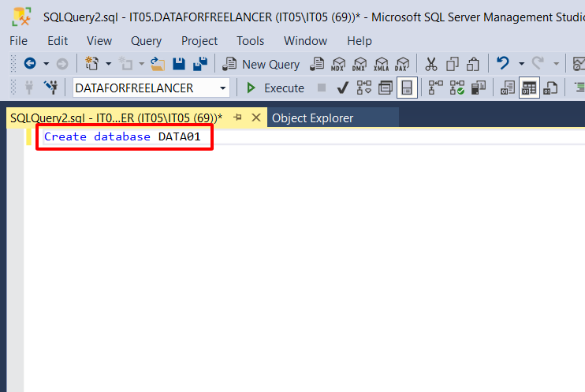Click the Redo arrow icon
The height and width of the screenshot is (392, 585).
(x=538, y=63)
